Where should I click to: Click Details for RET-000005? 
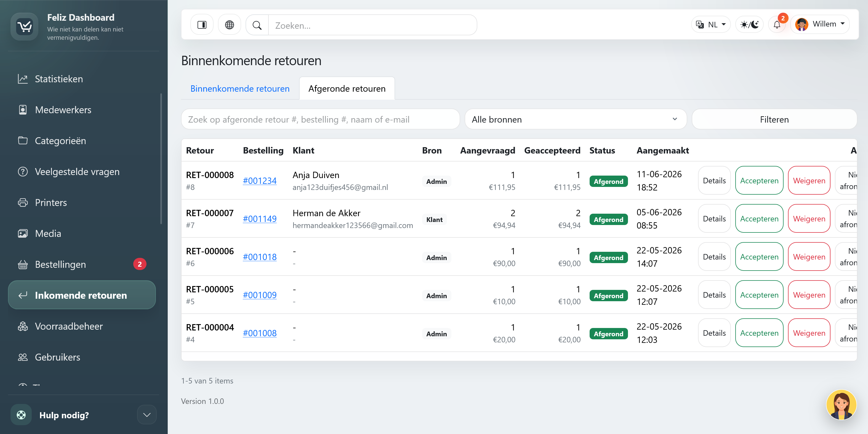[714, 295]
